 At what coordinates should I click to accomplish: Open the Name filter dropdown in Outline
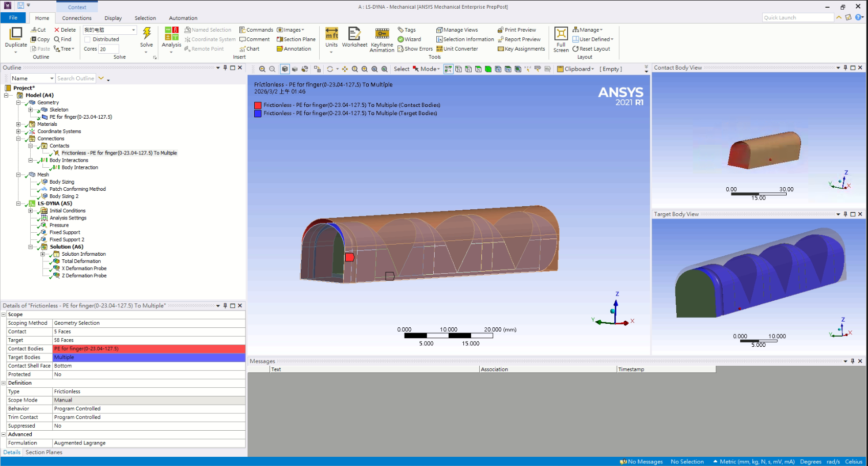(52, 78)
